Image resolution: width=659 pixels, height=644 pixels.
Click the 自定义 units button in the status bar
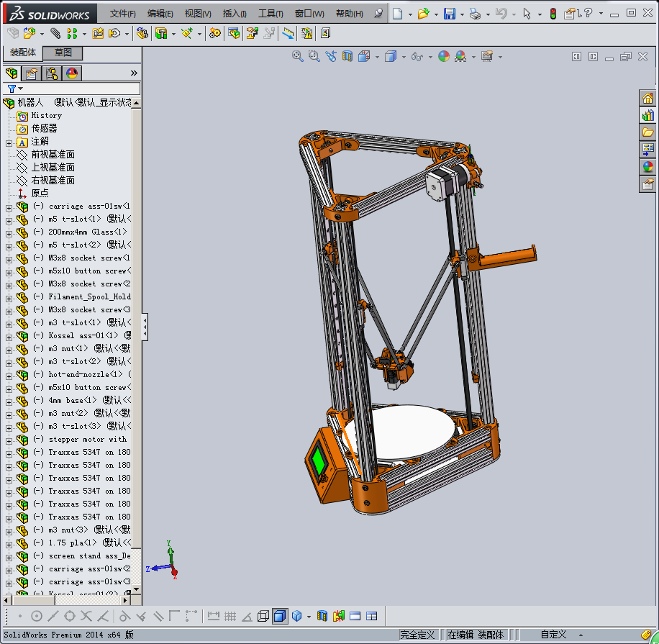[553, 635]
